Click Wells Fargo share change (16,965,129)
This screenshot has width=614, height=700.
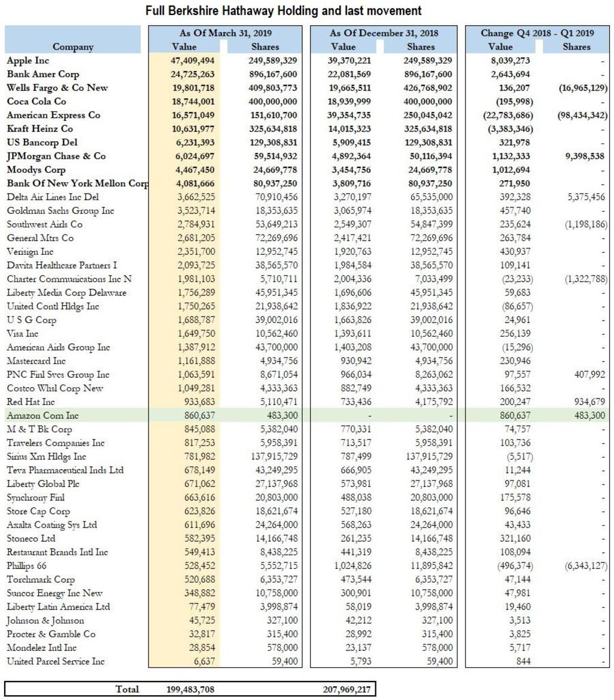pyautogui.click(x=583, y=88)
